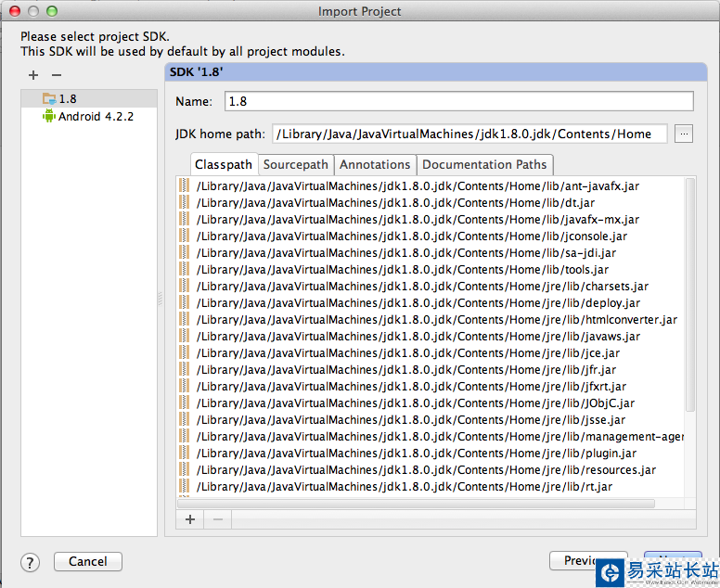Go back with the Previous button
This screenshot has height=588, width=720.
(575, 560)
